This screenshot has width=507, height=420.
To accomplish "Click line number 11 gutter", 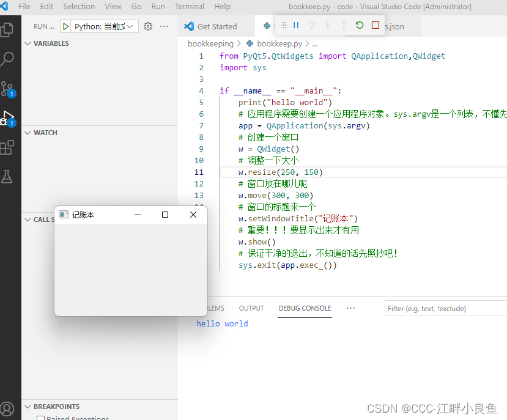I will pos(199,172).
